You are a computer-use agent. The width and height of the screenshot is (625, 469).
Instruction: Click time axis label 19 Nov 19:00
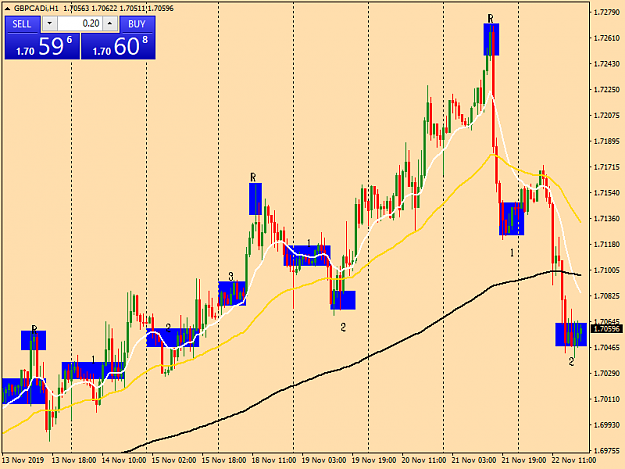[374, 460]
